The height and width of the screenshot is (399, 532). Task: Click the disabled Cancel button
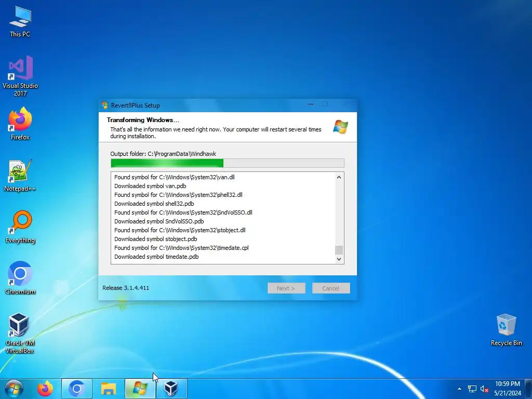331,288
